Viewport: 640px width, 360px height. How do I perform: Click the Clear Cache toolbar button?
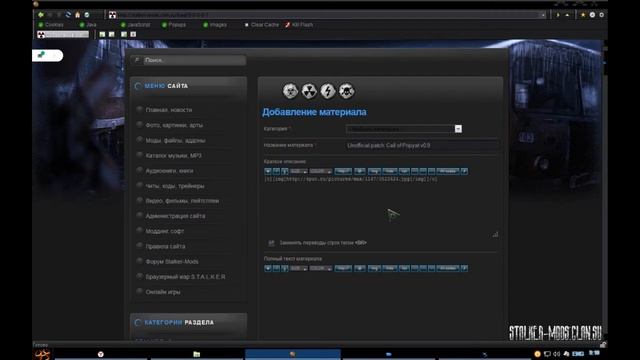click(261, 25)
